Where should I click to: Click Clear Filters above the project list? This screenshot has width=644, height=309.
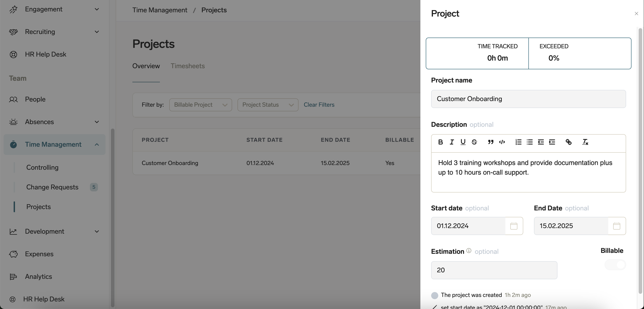click(319, 104)
